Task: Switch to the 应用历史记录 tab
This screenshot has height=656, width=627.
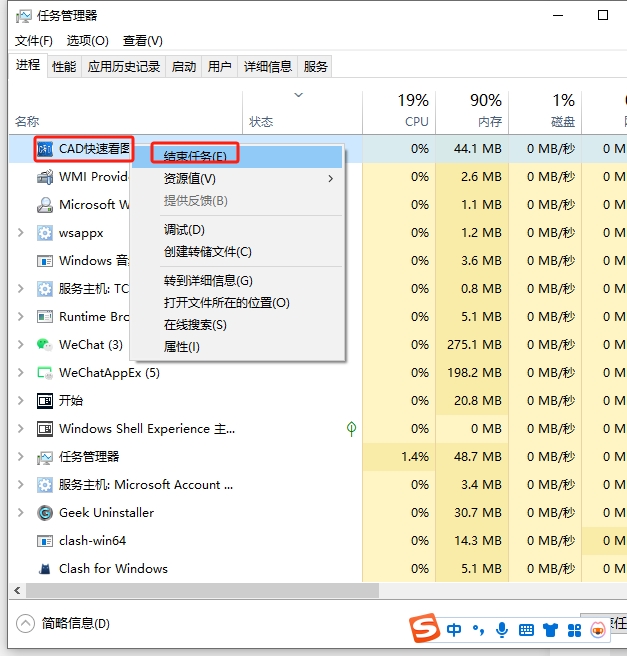Action: coord(124,67)
